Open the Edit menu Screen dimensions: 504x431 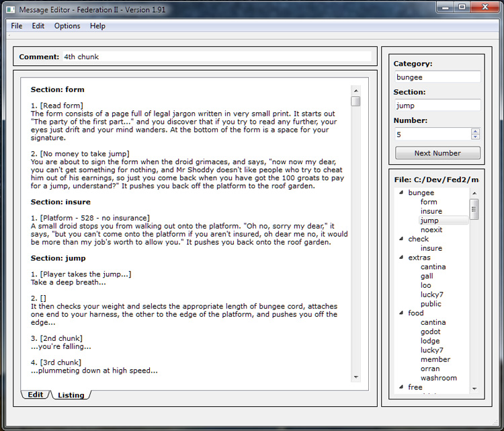pyautogui.click(x=38, y=26)
